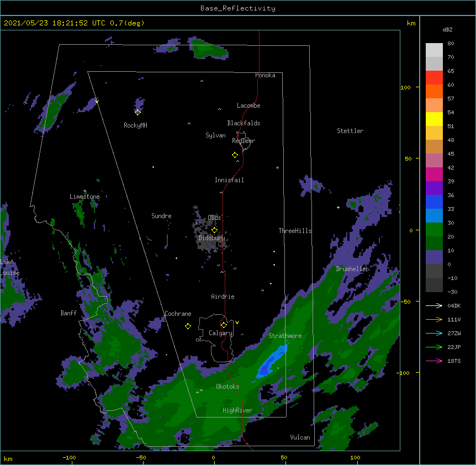Screen dimensions: 476x465
Task: Click the yellow diamond marker near RockyMH
Action: pos(137,113)
